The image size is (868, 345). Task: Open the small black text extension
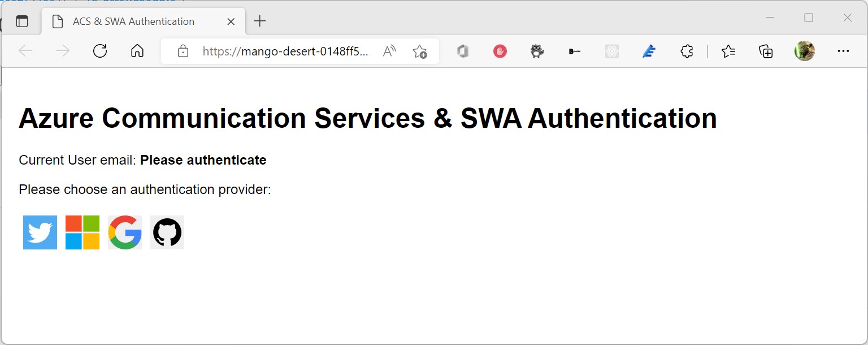point(575,51)
